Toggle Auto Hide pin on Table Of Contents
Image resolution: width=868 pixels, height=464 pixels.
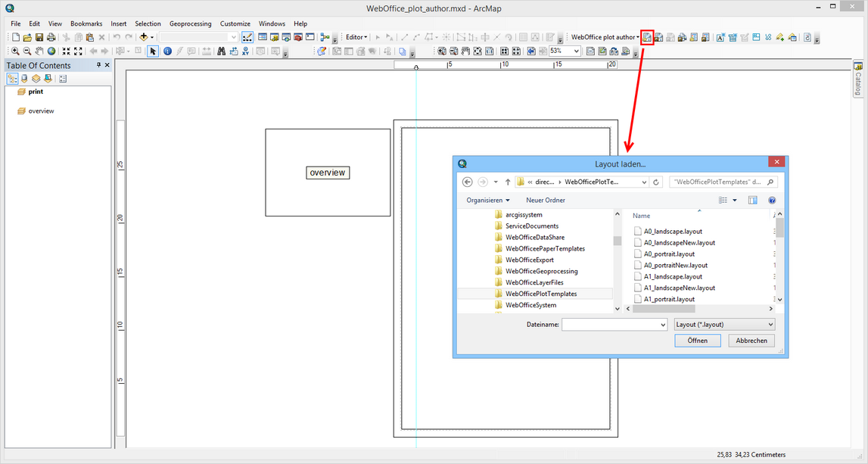click(x=97, y=65)
